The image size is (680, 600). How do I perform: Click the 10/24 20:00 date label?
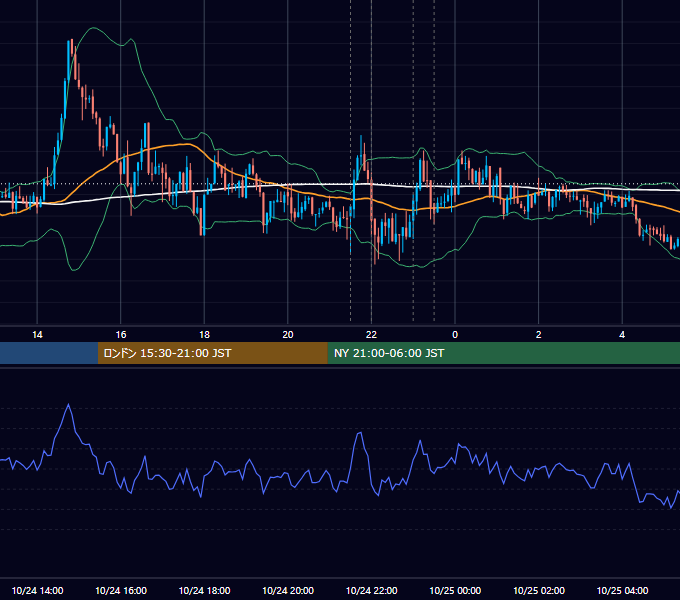[288, 590]
